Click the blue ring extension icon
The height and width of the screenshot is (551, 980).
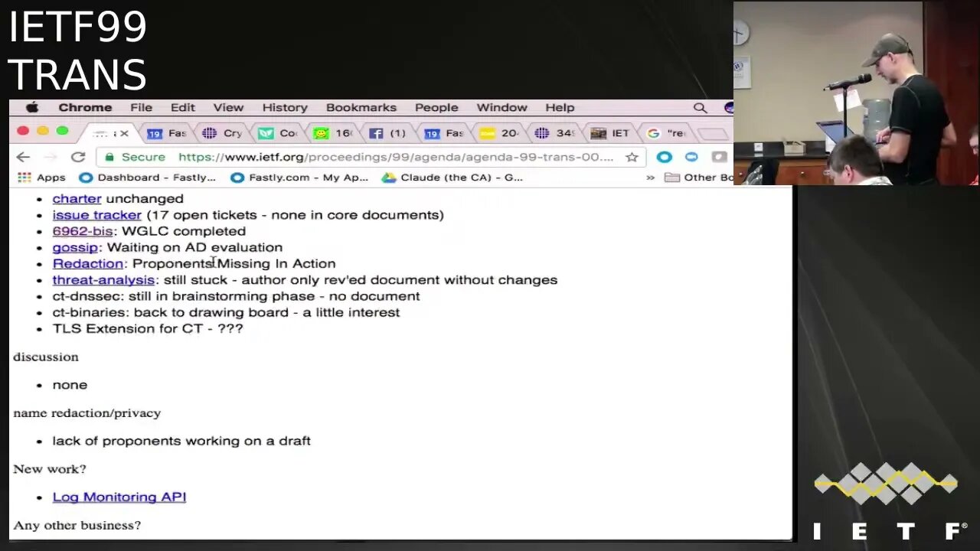tap(664, 157)
